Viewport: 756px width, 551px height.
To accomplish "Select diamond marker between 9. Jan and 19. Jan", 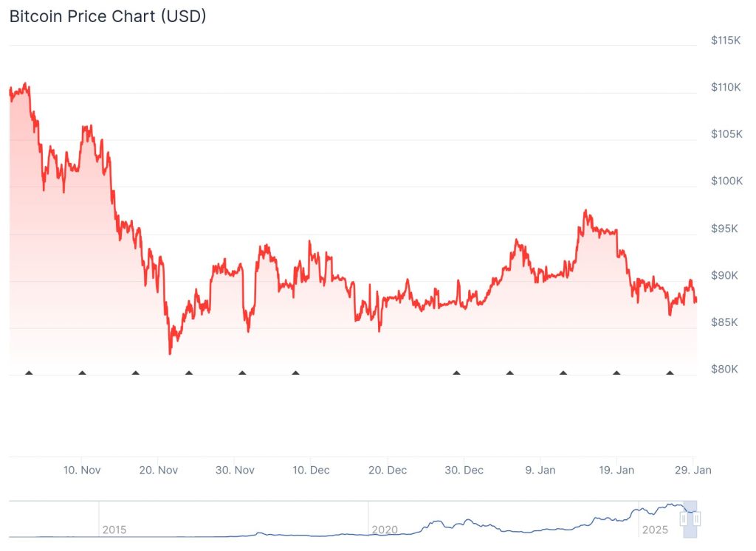I will [x=563, y=373].
